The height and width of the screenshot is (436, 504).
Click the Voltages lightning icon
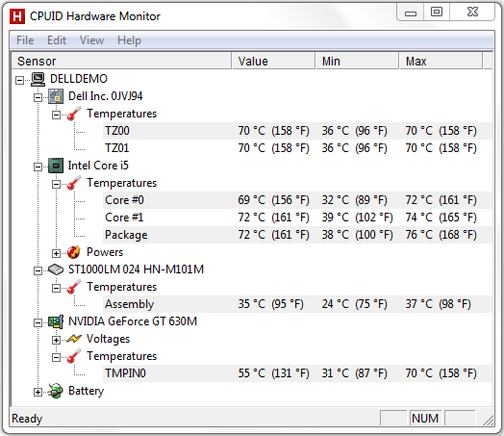(74, 339)
